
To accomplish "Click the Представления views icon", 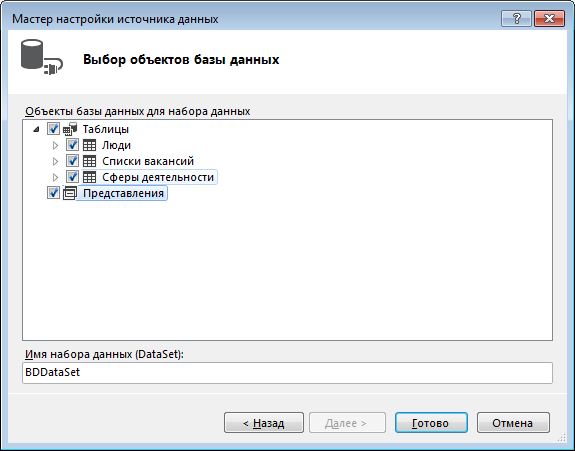I will click(x=70, y=193).
